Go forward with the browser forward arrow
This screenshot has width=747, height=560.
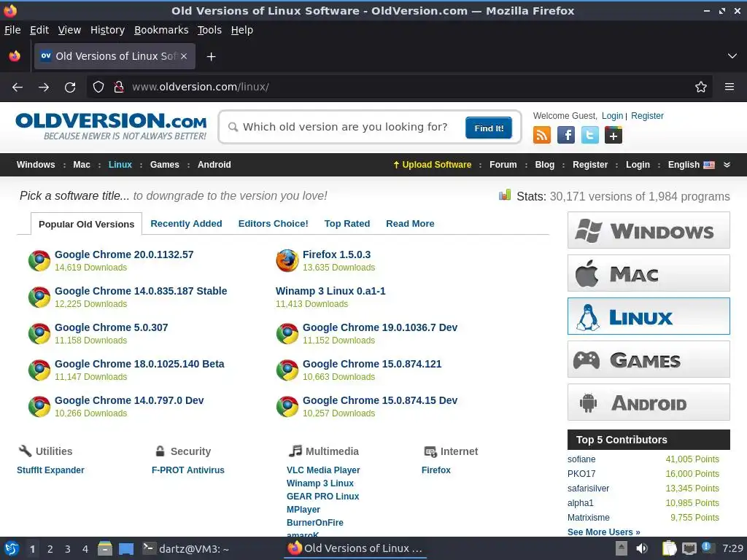tap(44, 87)
